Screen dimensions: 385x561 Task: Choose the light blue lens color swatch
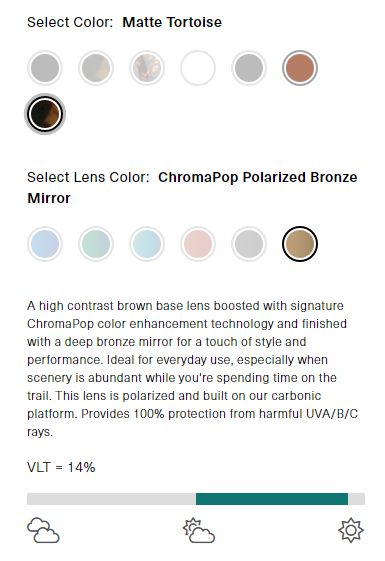tap(45, 244)
